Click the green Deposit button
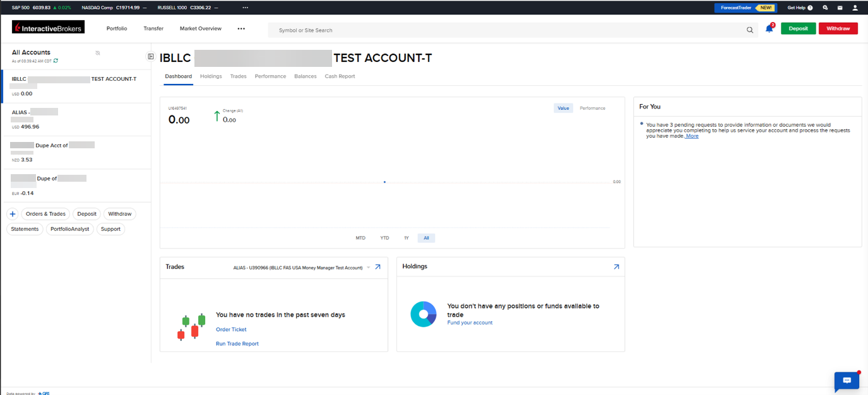Image resolution: width=868 pixels, height=395 pixels. (798, 28)
